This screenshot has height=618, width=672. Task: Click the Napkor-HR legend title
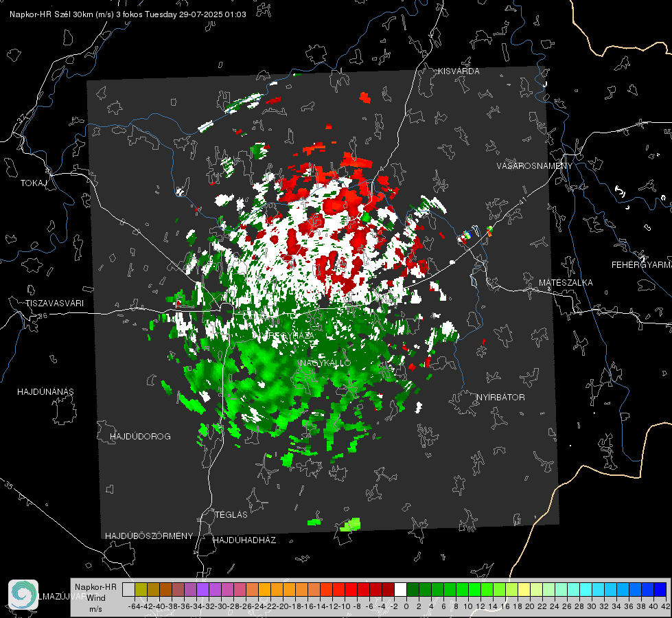click(x=95, y=587)
